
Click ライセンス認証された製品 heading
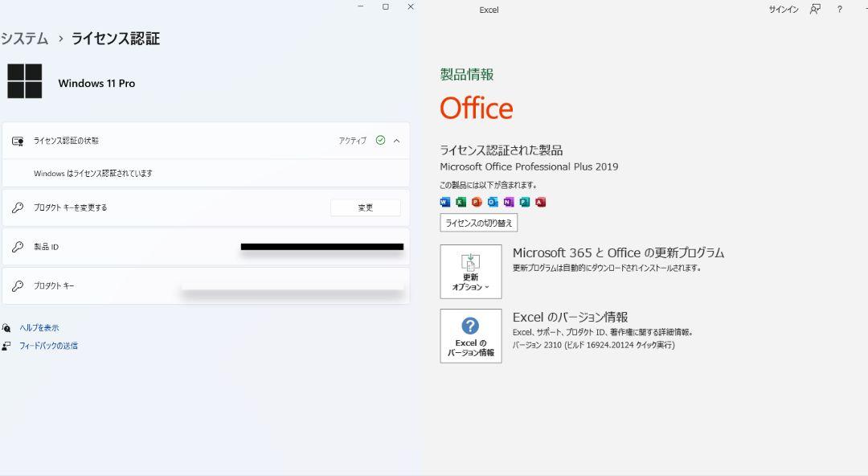(501, 150)
